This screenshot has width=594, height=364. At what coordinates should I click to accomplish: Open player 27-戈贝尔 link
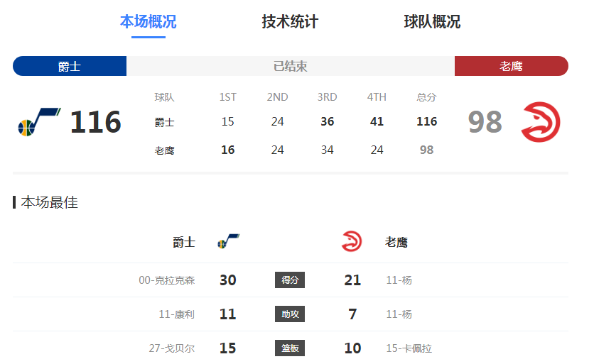tap(172, 348)
